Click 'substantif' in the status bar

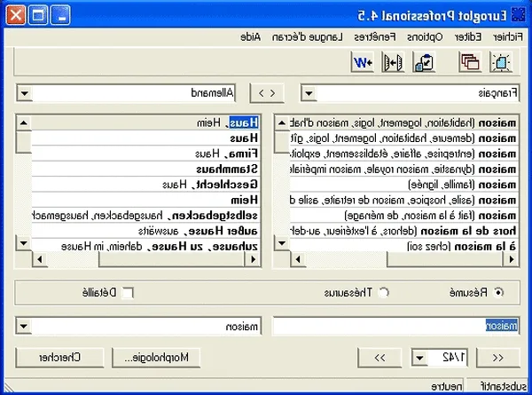(503, 386)
